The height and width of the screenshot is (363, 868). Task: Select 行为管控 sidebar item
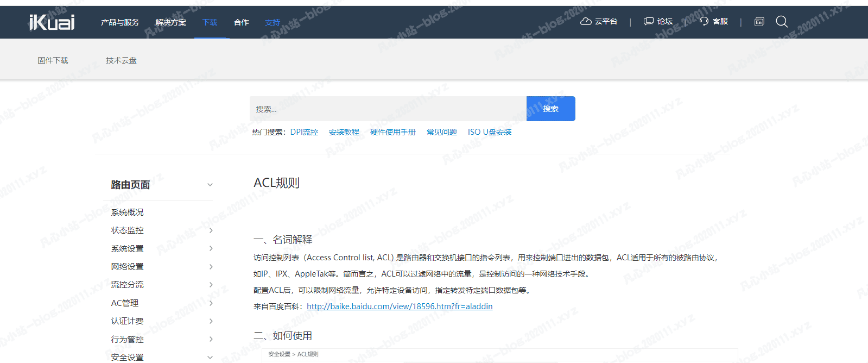[x=127, y=340]
